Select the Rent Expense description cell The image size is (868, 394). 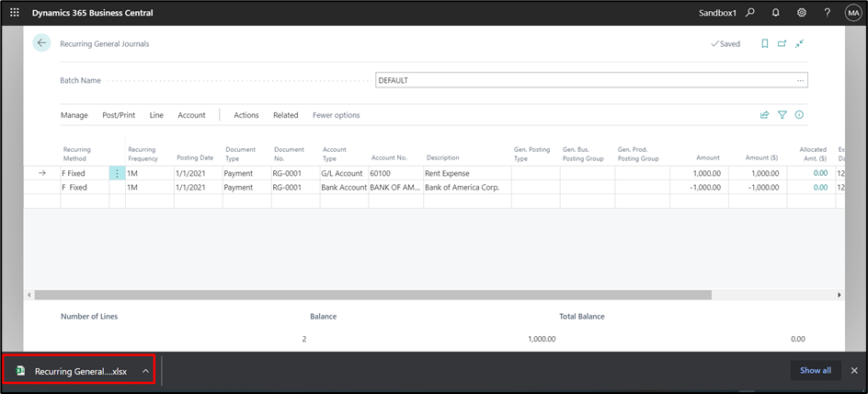click(467, 173)
